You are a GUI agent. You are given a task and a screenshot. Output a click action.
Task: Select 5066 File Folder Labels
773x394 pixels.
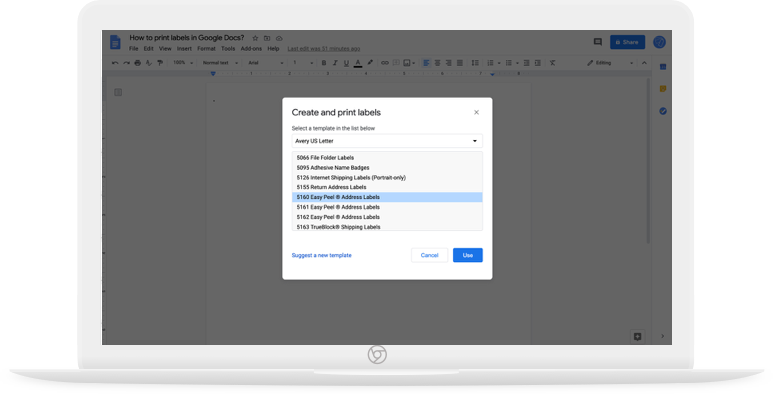387,158
